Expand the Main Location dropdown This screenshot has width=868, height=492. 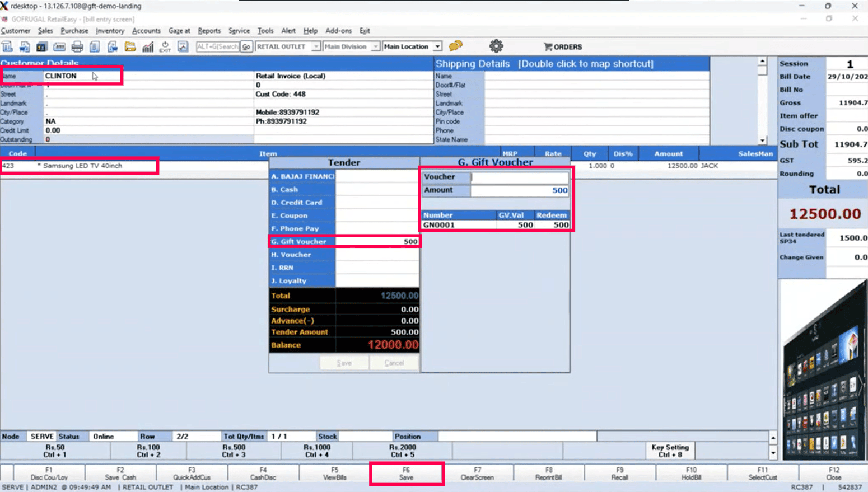pos(437,47)
